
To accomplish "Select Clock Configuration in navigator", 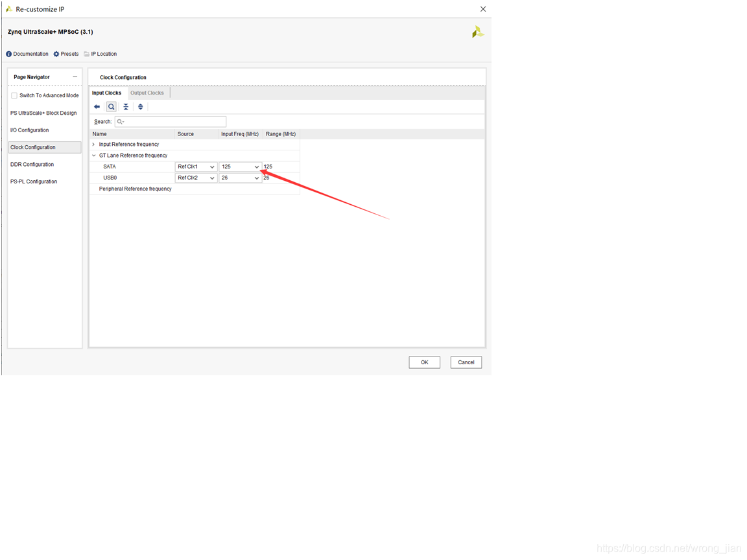I will click(45, 147).
